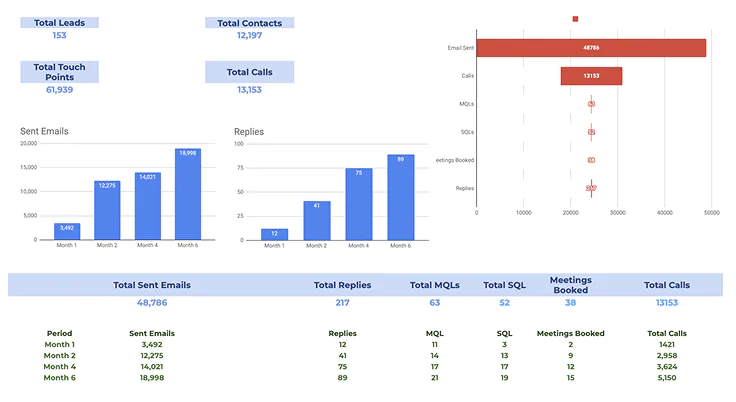Select the Month 6 bar in Sent Emails chart
736x402 pixels.
[x=188, y=194]
